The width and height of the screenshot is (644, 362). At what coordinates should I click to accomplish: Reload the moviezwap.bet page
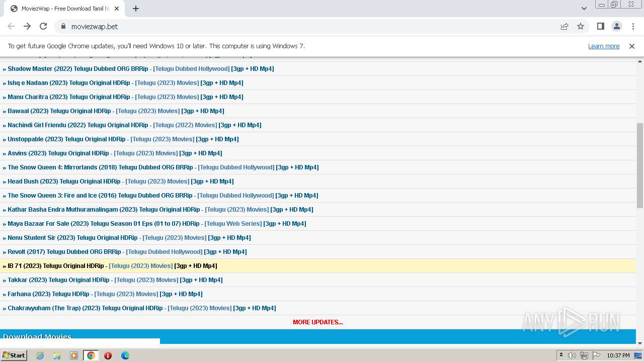coord(43,26)
